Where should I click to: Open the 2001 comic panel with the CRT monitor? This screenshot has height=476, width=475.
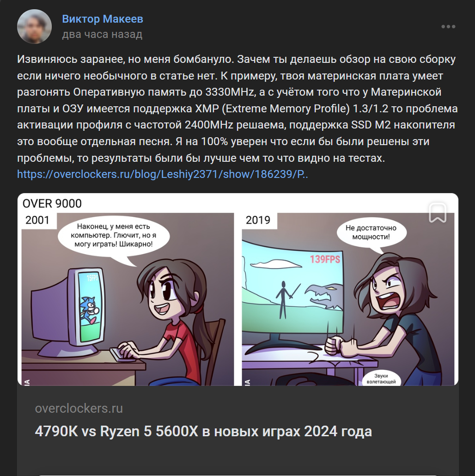(x=128, y=299)
